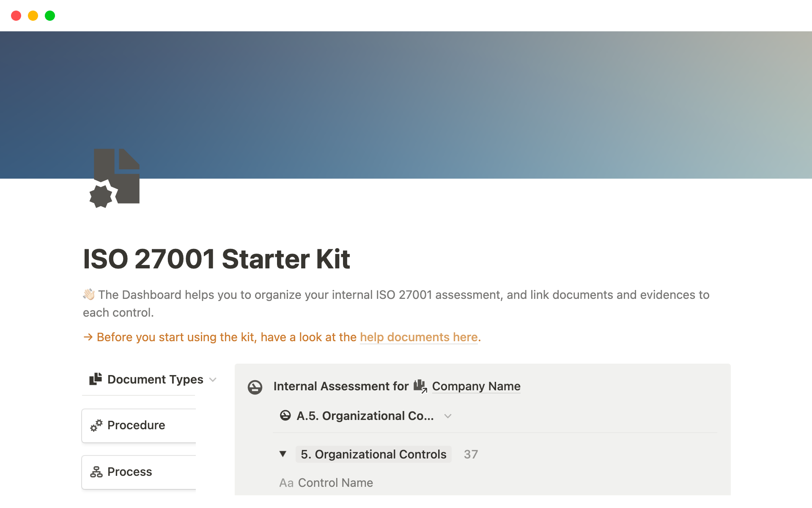Open the Company Name page link
812x508 pixels.
(476, 387)
